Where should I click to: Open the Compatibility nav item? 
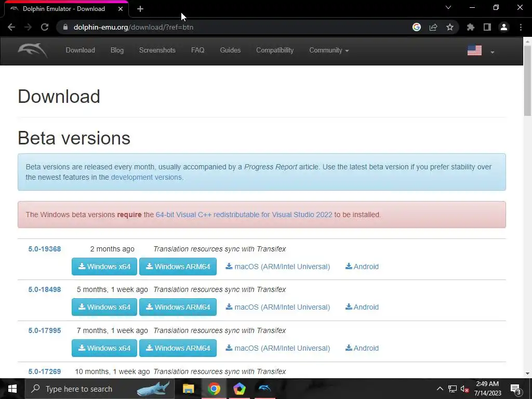(275, 50)
